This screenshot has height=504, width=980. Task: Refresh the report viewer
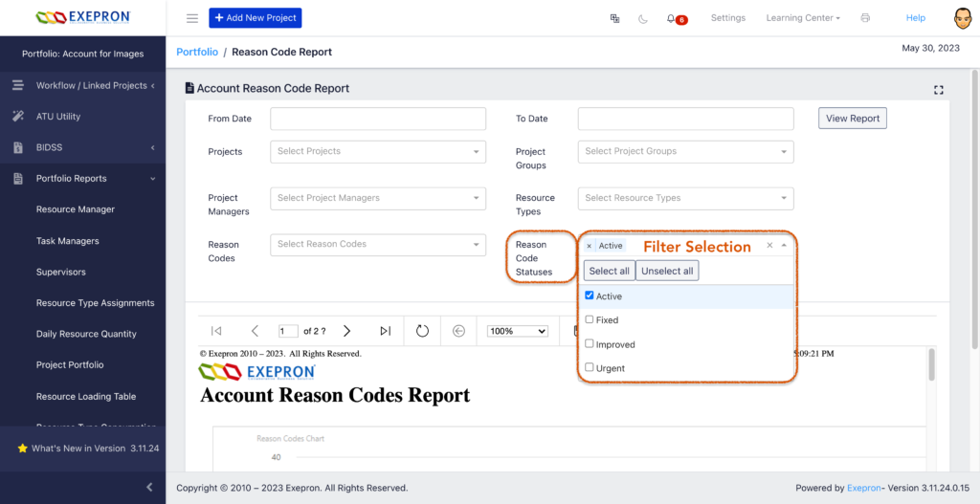422,331
